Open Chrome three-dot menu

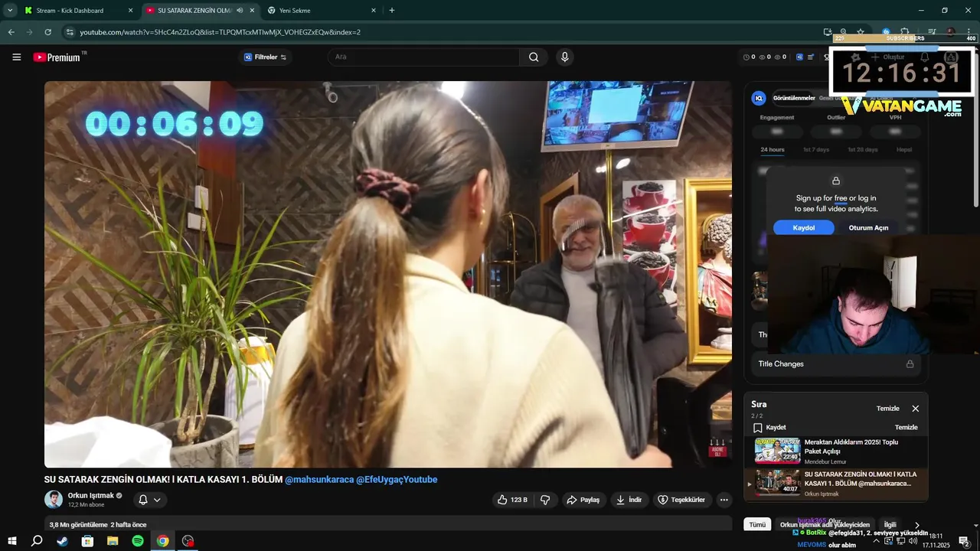pyautogui.click(x=969, y=32)
